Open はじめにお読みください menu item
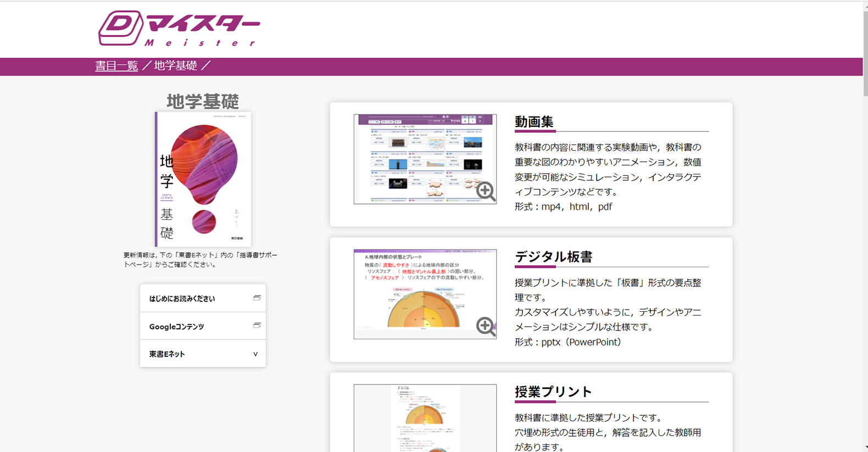Screen dimensions: 868x452 [182, 299]
